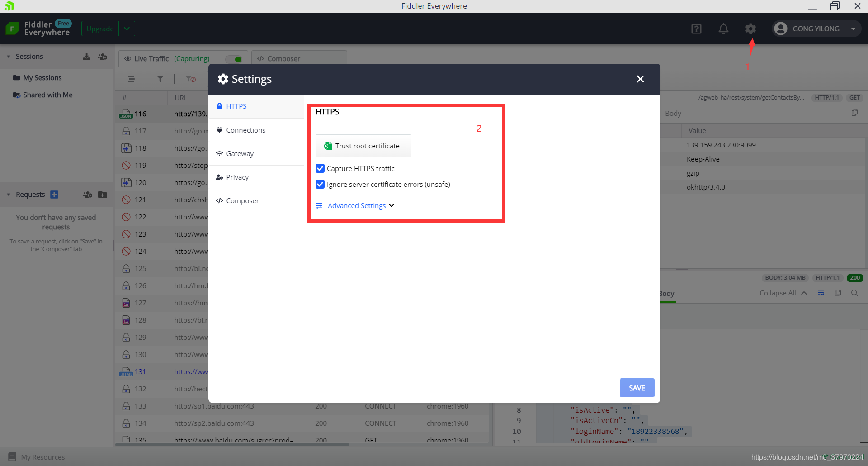The image size is (868, 466).
Task: Open Privacy settings
Action: [256, 177]
